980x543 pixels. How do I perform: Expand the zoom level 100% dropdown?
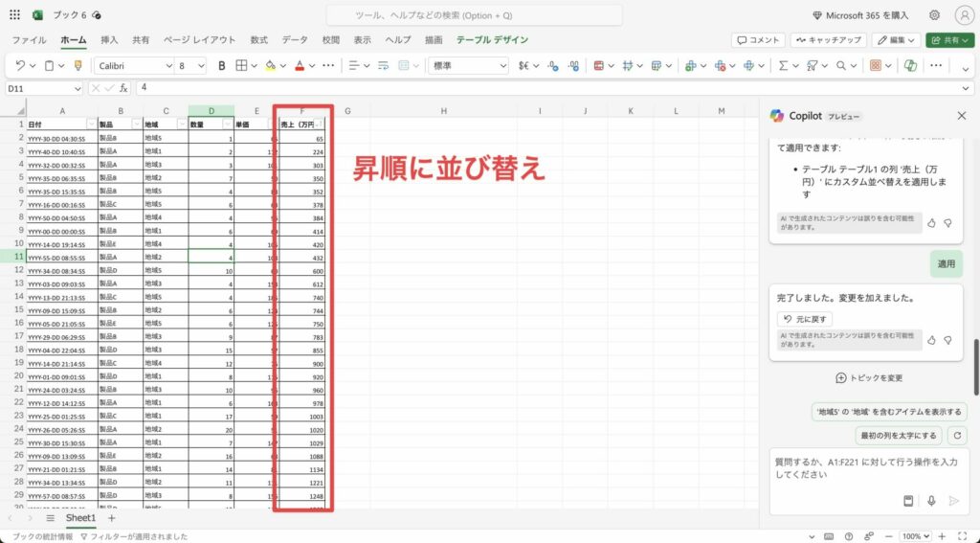click(927, 536)
